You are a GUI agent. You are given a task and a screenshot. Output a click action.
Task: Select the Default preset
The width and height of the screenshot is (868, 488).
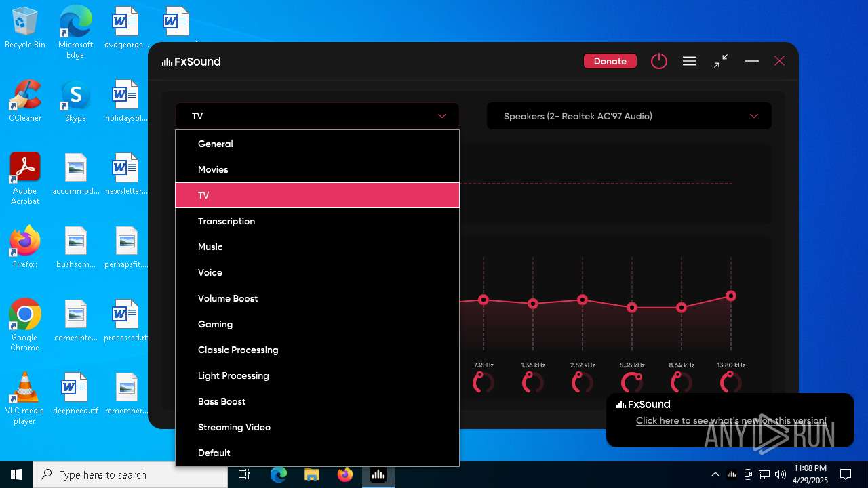(317, 453)
